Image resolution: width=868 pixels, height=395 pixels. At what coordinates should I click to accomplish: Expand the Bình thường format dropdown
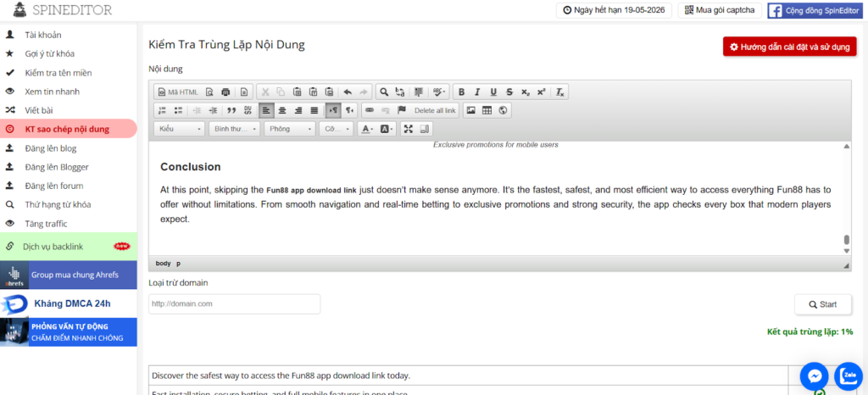234,129
